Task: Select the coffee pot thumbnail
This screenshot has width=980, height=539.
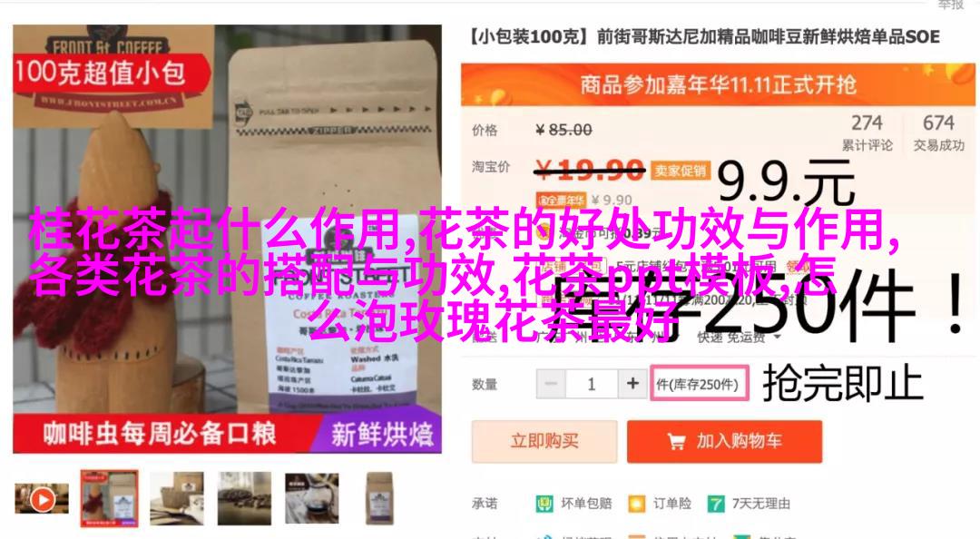Action: [312, 498]
